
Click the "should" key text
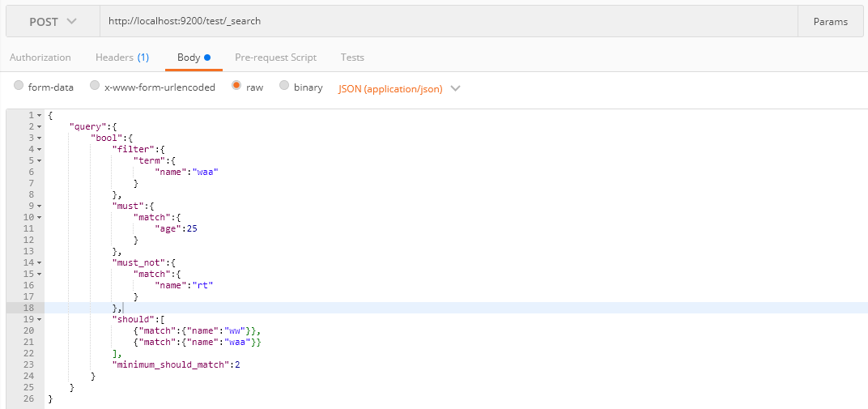(133, 319)
